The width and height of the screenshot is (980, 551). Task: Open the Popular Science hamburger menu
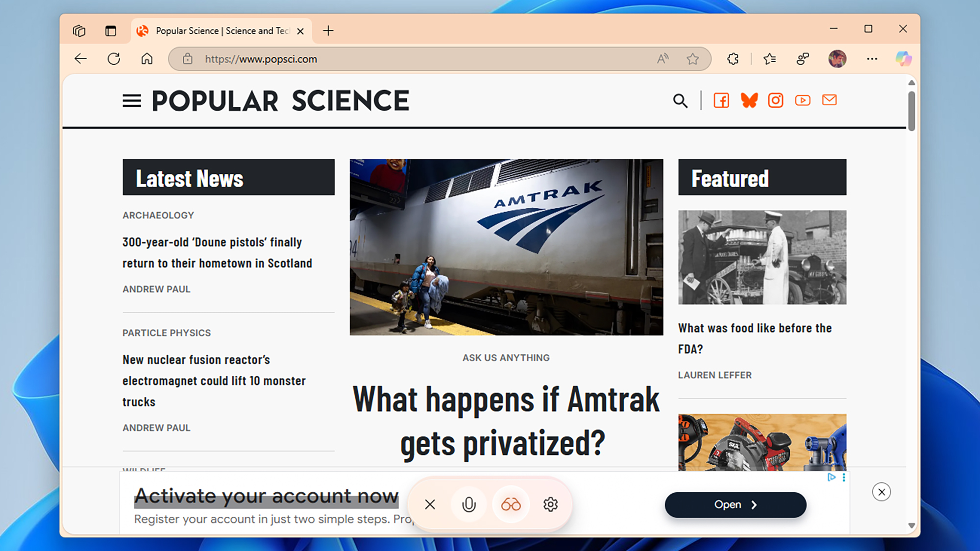(131, 101)
